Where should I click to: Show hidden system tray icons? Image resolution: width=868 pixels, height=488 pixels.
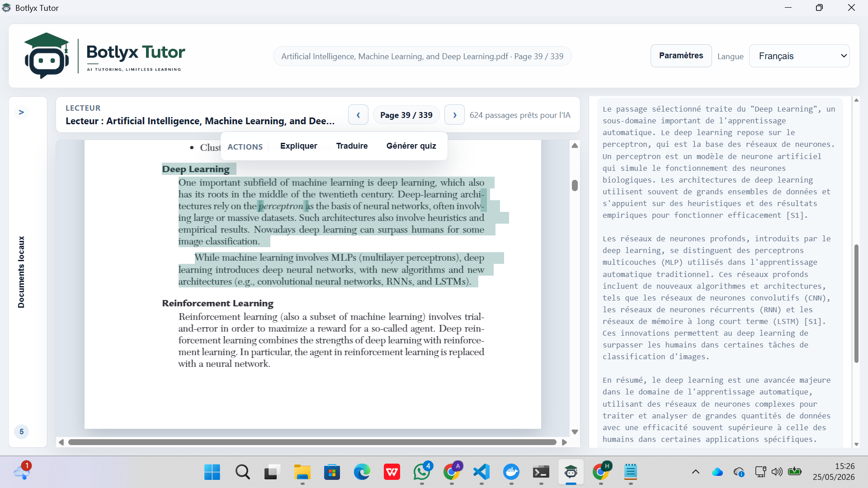696,472
